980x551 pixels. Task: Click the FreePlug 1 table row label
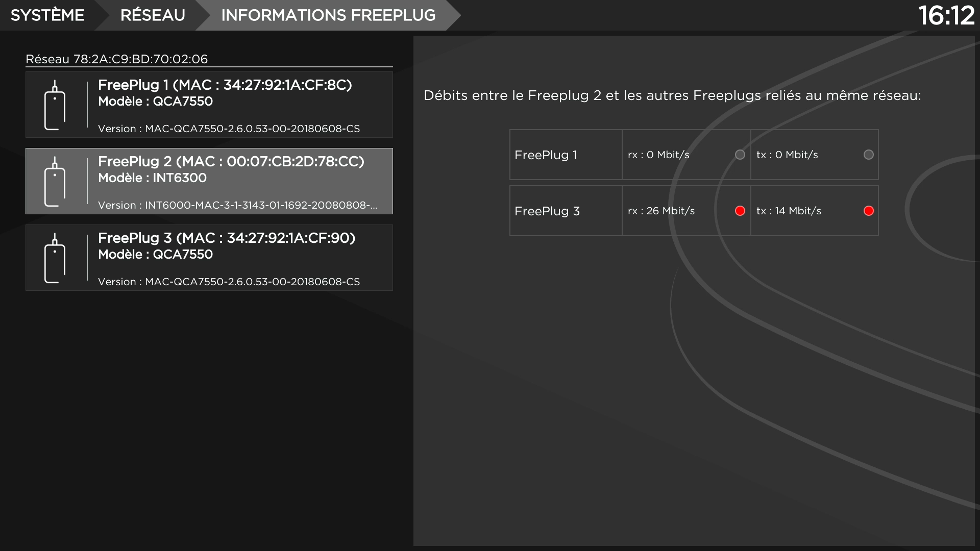point(546,155)
